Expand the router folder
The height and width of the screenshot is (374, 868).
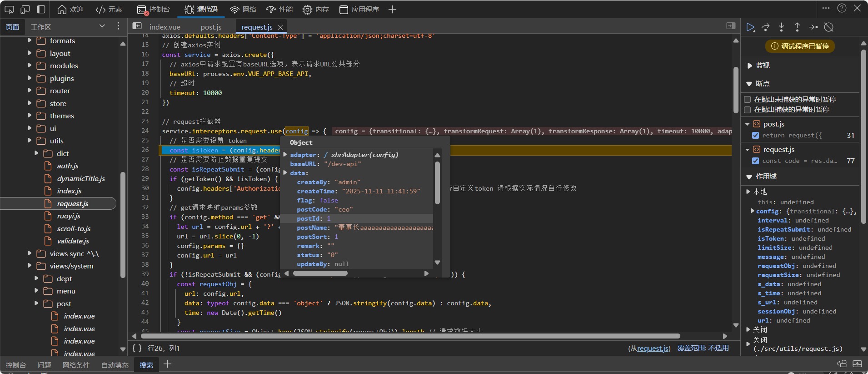[30, 91]
